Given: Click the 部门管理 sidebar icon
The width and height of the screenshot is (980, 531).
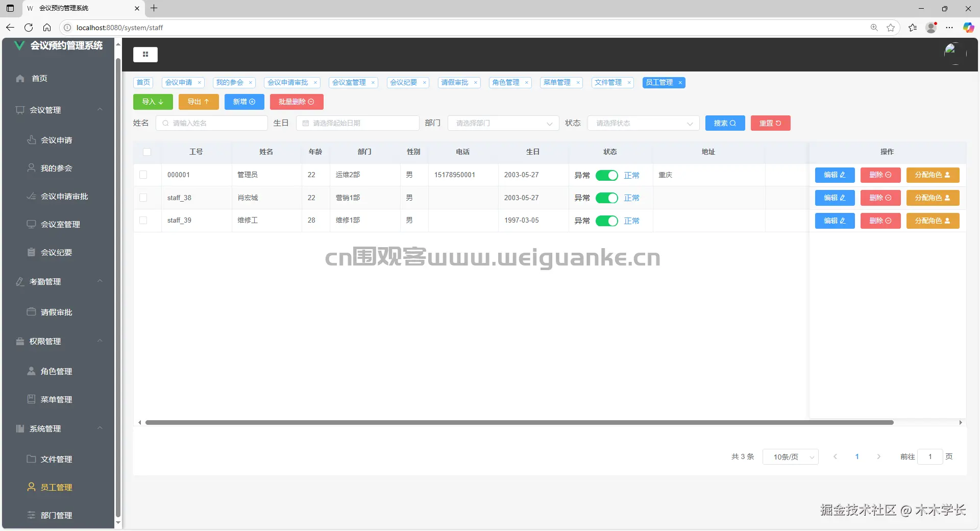Looking at the screenshot, I should (31, 515).
